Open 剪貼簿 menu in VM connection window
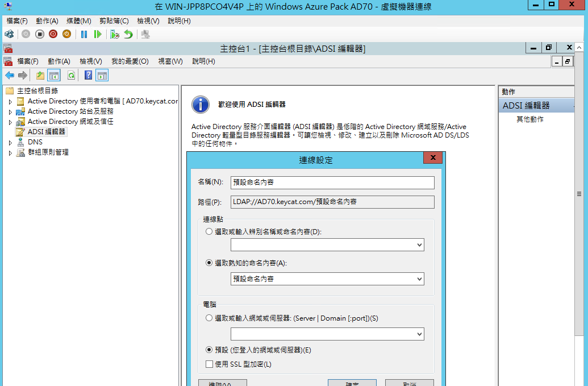Image resolution: width=588 pixels, height=386 pixels. tap(114, 21)
